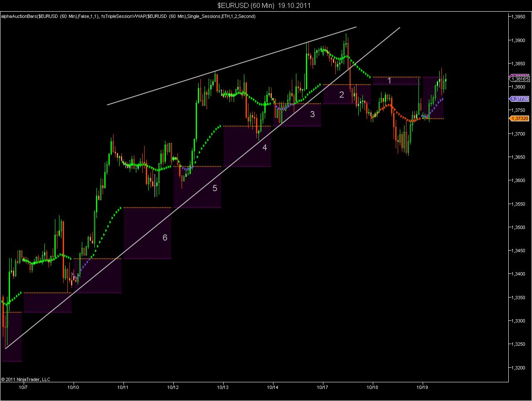
Task: Select the shaded zone numbered 4
Action: (x=247, y=146)
